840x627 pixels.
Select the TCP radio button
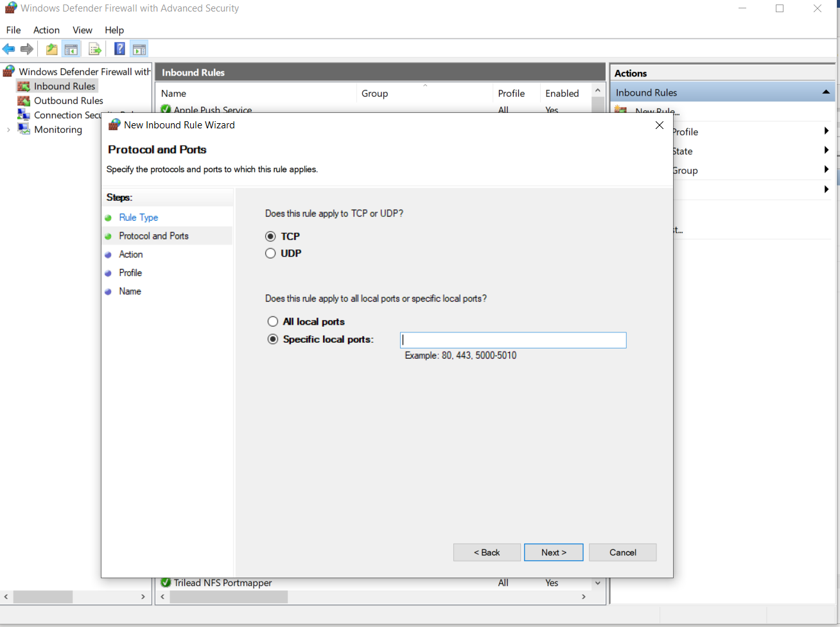coord(271,237)
